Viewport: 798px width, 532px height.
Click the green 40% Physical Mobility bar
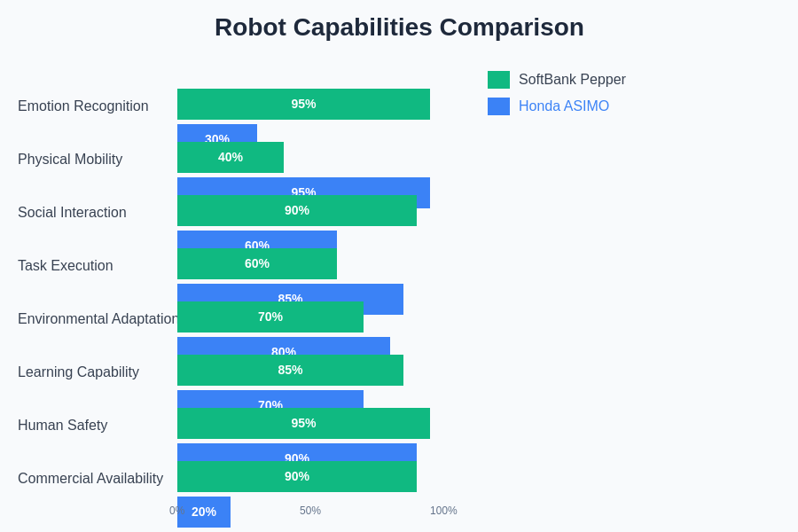231,158
